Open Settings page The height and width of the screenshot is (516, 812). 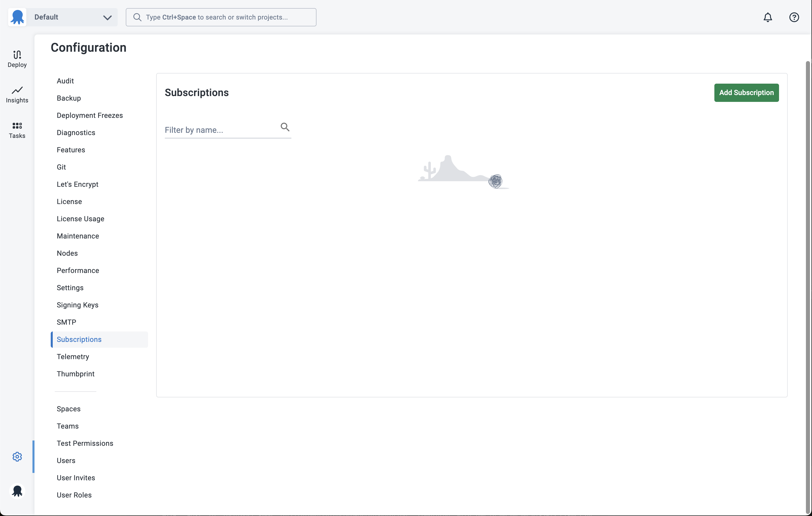click(70, 287)
